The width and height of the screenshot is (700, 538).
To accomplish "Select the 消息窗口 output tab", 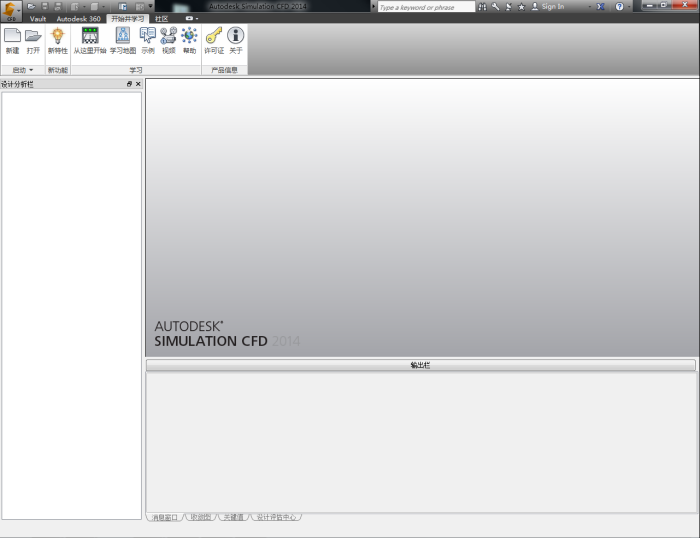I will 165,517.
